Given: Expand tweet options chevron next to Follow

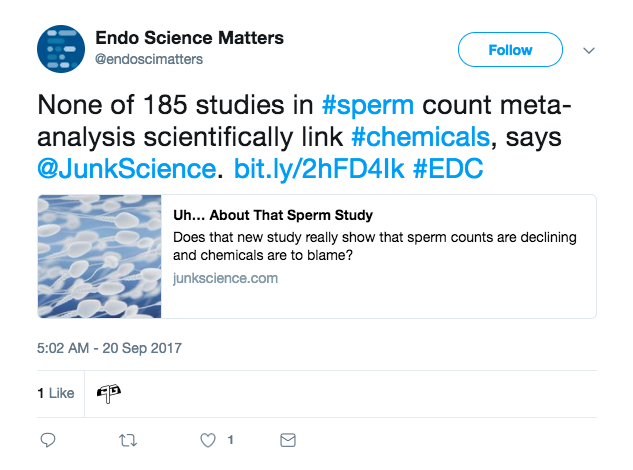Looking at the screenshot, I should pos(589,50).
